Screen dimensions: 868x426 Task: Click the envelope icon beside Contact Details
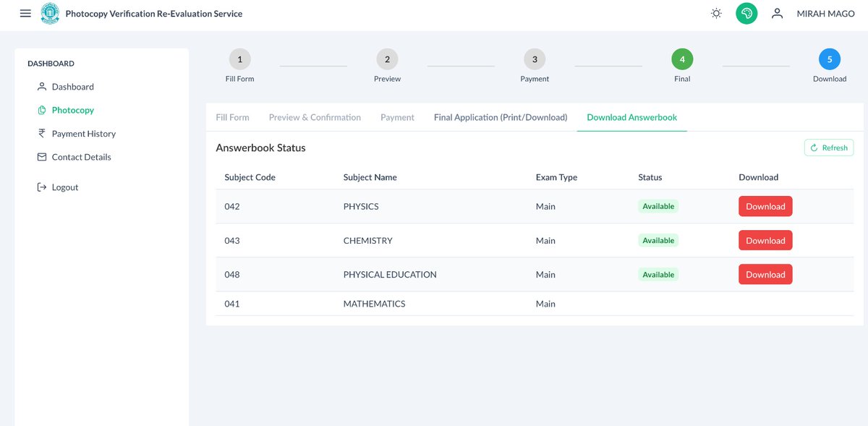41,157
